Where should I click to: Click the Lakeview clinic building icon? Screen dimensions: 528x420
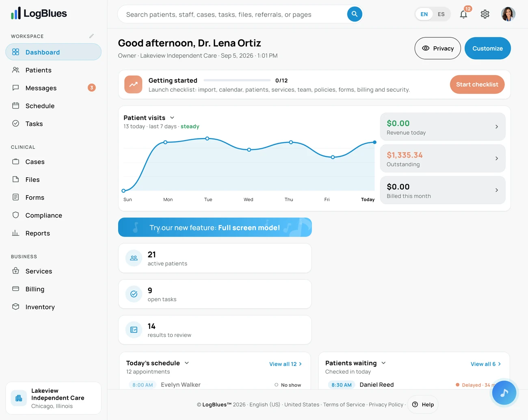pyautogui.click(x=19, y=398)
